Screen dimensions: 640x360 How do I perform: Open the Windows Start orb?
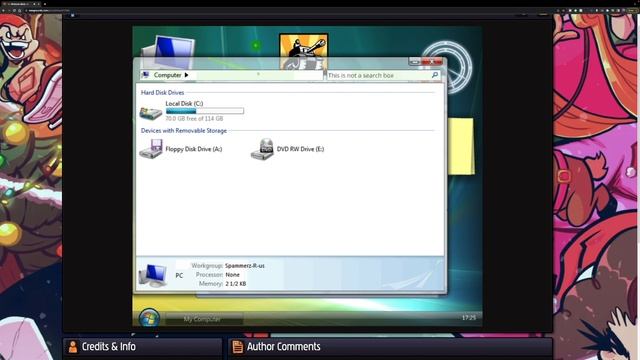[149, 318]
